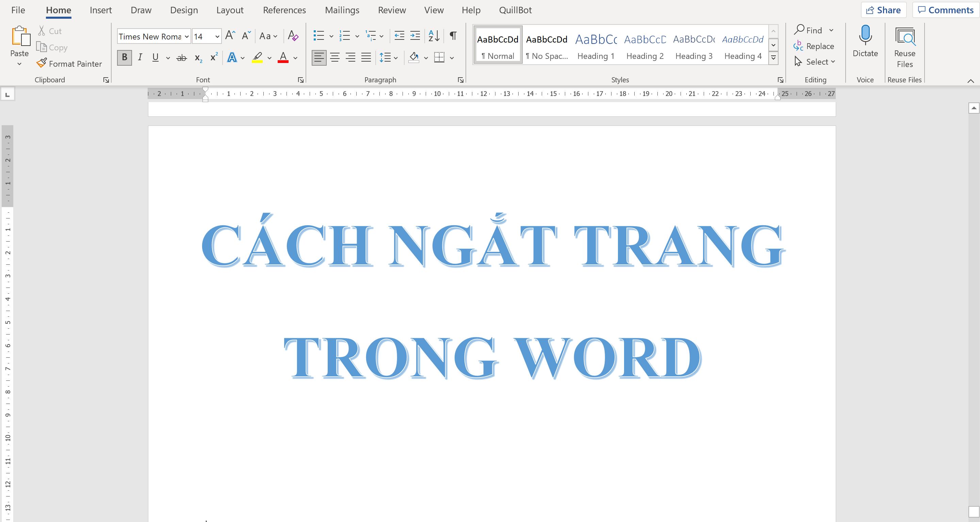This screenshot has height=522, width=980.
Task: Open the Text Highlight Color tool
Action: point(258,58)
